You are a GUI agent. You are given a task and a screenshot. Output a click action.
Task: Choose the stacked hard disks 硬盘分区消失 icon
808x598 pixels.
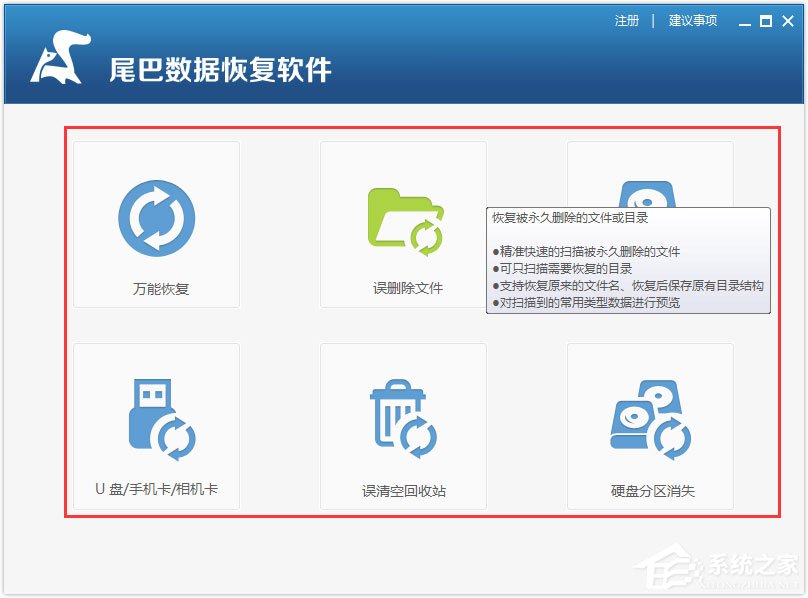click(x=650, y=420)
